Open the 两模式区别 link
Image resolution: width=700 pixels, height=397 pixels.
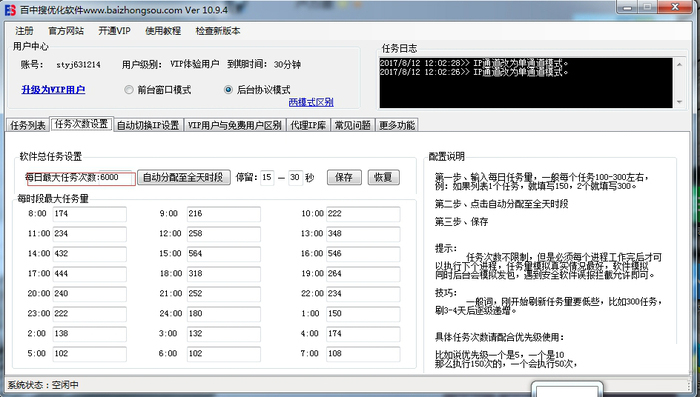coord(311,102)
